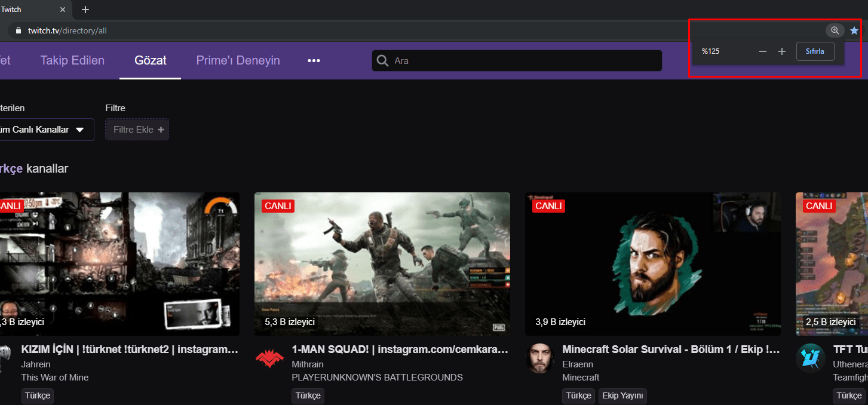868x405 pixels.
Task: Decrease zoom with the minus button
Action: click(763, 51)
